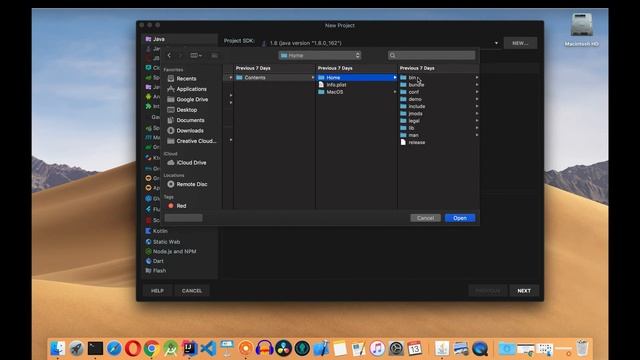Viewport: 640px width, 360px height.
Task: Open Documents in Favorites sidebar
Action: tap(186, 120)
